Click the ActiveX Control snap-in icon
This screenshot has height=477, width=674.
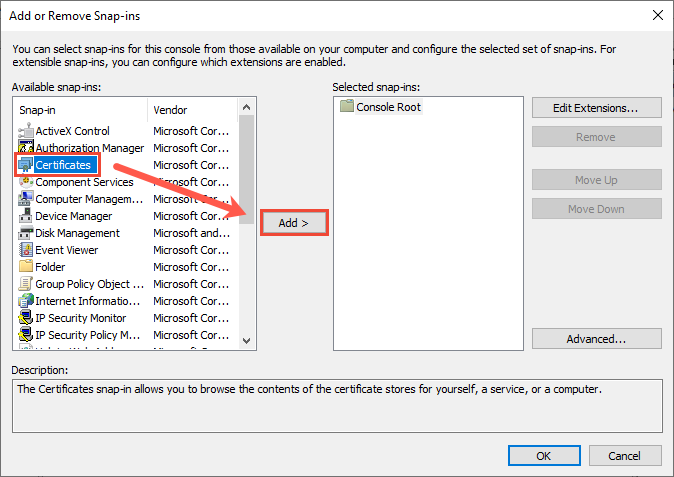27,131
